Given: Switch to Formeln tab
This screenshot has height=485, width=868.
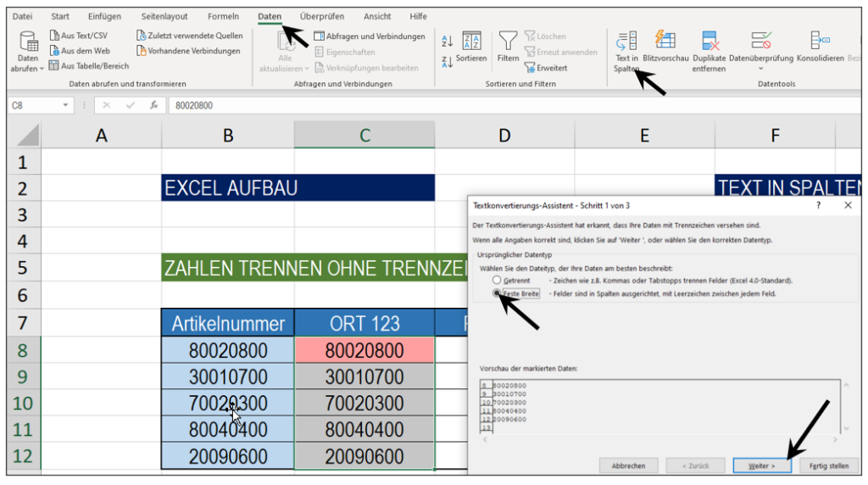Looking at the screenshot, I should point(223,16).
